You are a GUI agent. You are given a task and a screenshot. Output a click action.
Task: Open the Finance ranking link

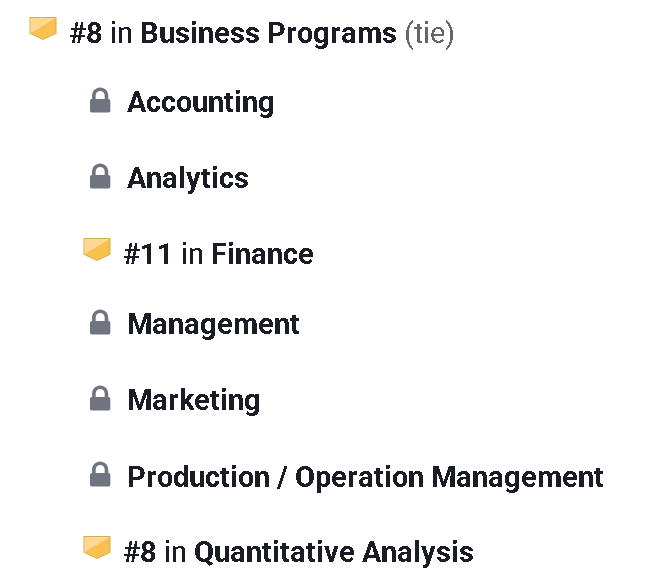(262, 254)
